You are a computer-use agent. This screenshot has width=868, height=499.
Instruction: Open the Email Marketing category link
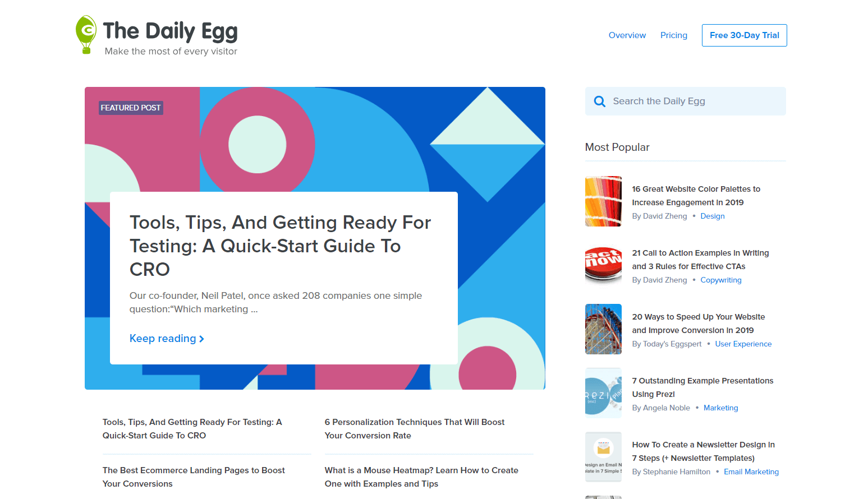tap(751, 472)
